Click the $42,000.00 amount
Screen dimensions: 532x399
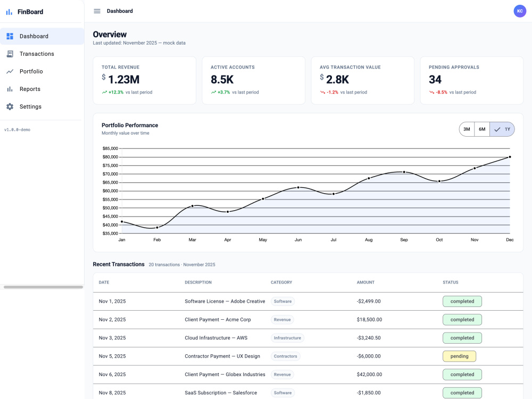point(370,375)
